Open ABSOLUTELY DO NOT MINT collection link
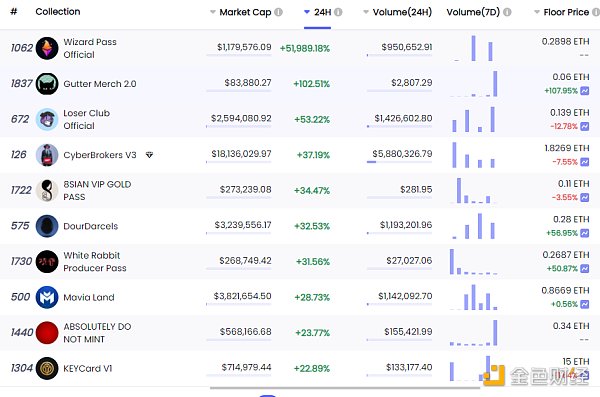This screenshot has height=397, width=600. pos(97,333)
